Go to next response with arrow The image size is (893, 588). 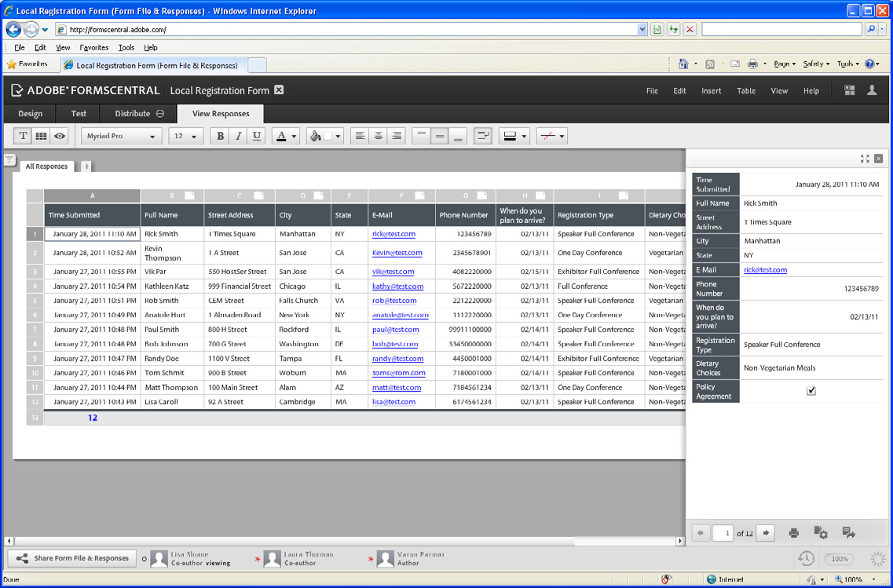[766, 533]
